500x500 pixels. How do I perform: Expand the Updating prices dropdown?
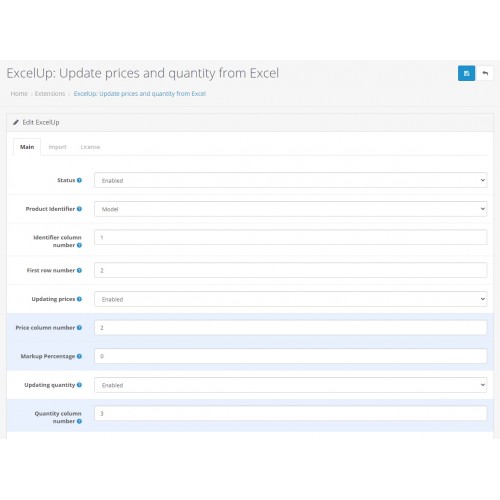coord(290,299)
